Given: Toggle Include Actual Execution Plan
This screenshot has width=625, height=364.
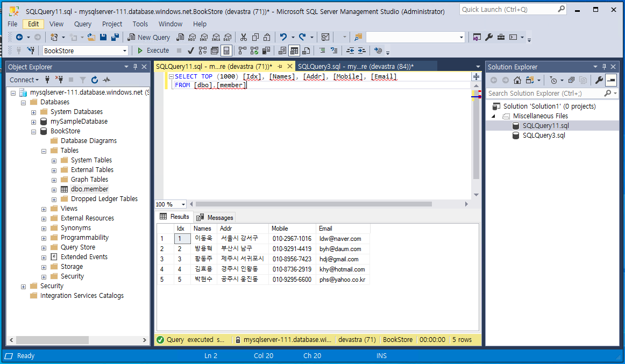Looking at the screenshot, I should click(x=243, y=51).
